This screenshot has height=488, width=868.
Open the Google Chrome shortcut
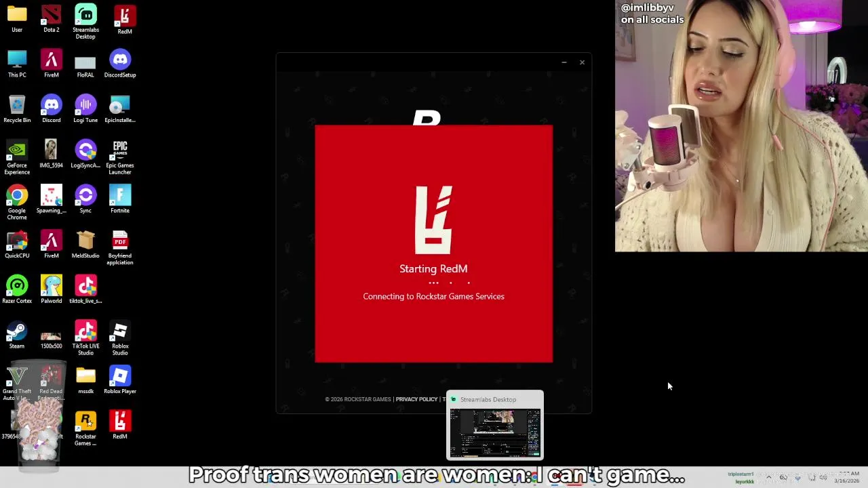[17, 203]
